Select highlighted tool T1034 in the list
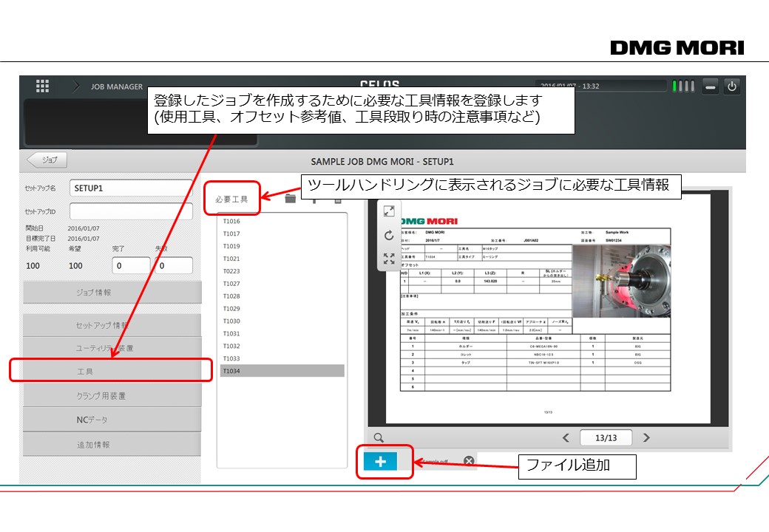The height and width of the screenshot is (532, 769). point(282,371)
